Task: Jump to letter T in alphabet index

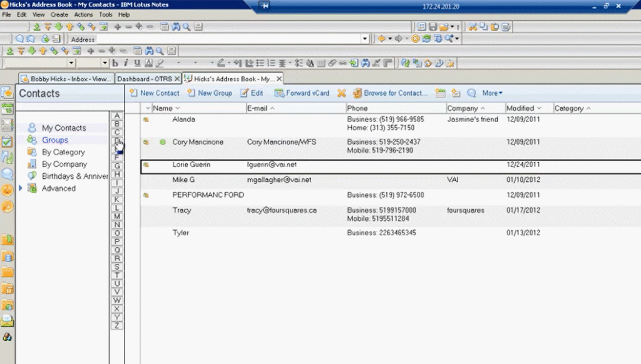Action: click(x=117, y=275)
